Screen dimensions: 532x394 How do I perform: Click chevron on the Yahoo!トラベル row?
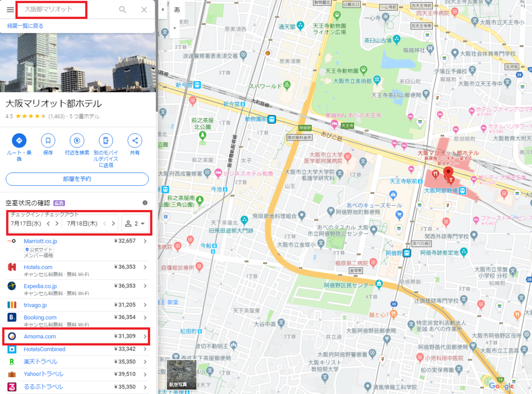(145, 374)
